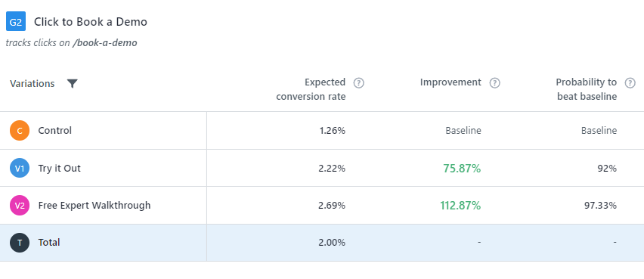644x279 pixels.
Task: Show help for Expected conversion rate
Action: coord(359,83)
